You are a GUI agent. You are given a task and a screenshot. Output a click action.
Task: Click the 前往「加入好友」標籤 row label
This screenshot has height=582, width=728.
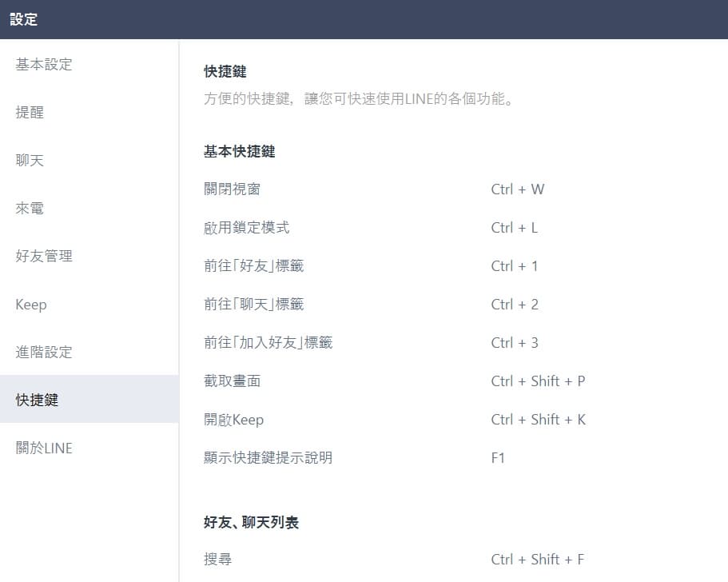click(x=269, y=342)
